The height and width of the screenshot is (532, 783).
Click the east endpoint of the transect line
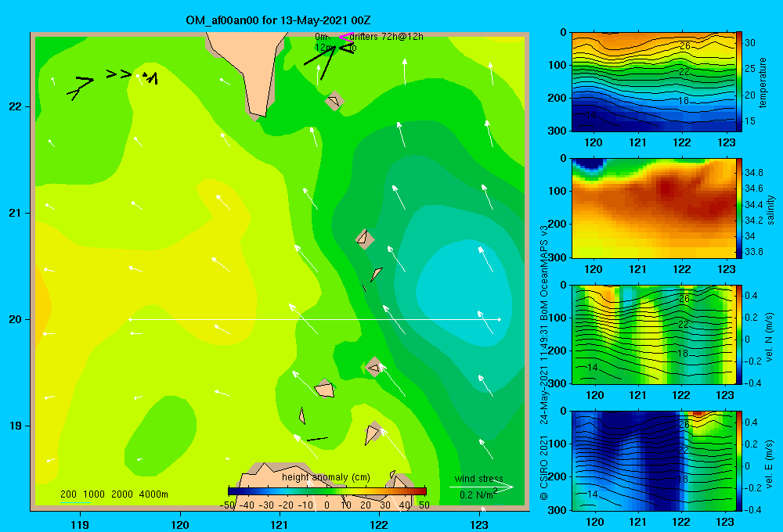tap(500, 319)
